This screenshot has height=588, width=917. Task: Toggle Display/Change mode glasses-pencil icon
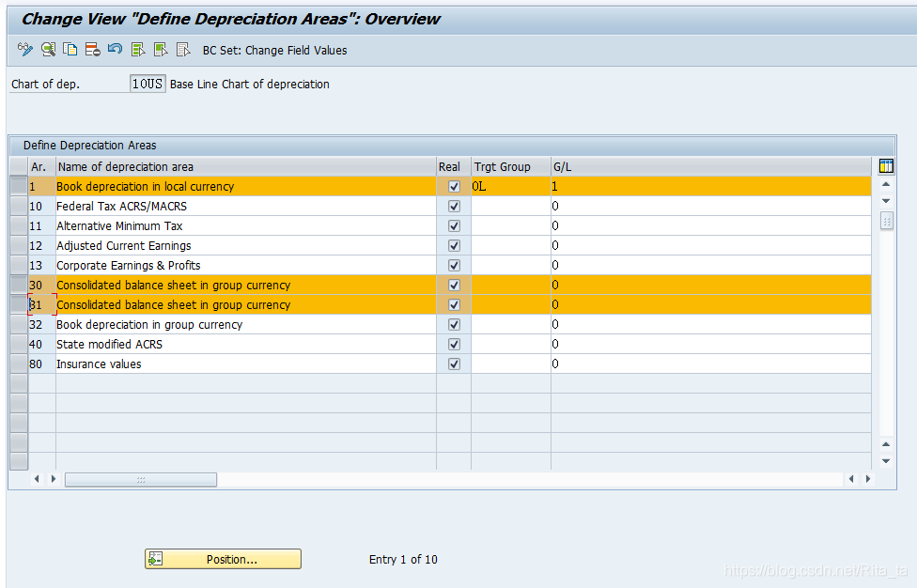25,50
